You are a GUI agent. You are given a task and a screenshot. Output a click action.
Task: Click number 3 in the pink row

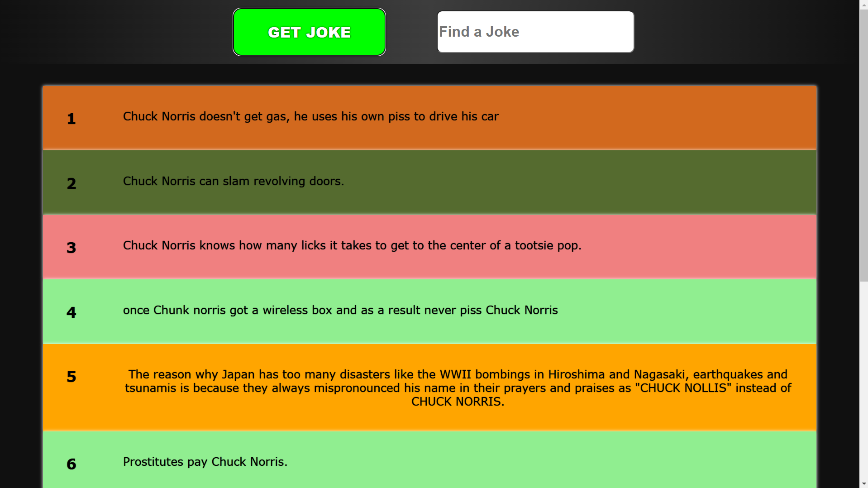71,248
